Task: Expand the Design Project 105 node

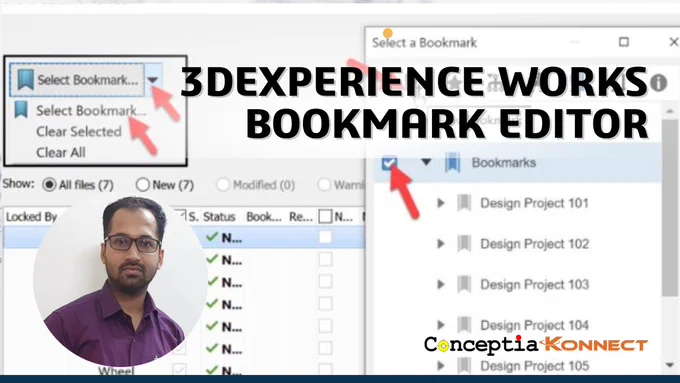Action: click(441, 365)
